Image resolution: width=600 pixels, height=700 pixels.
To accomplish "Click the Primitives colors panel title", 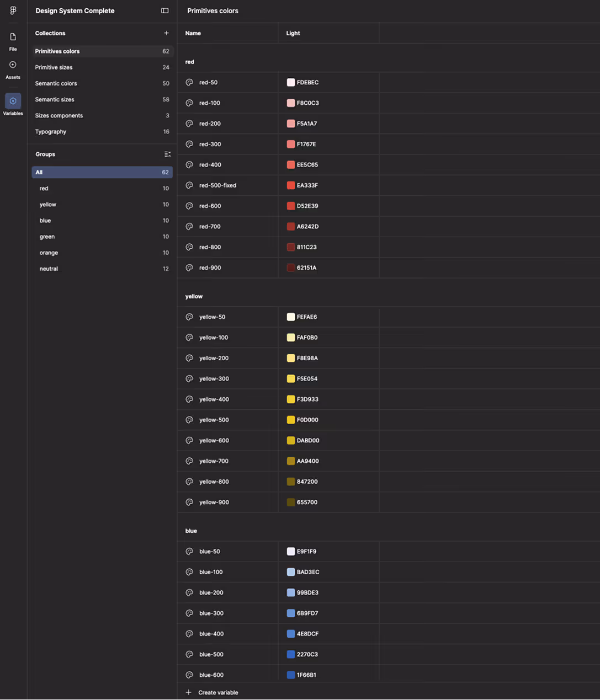I will pyautogui.click(x=213, y=10).
